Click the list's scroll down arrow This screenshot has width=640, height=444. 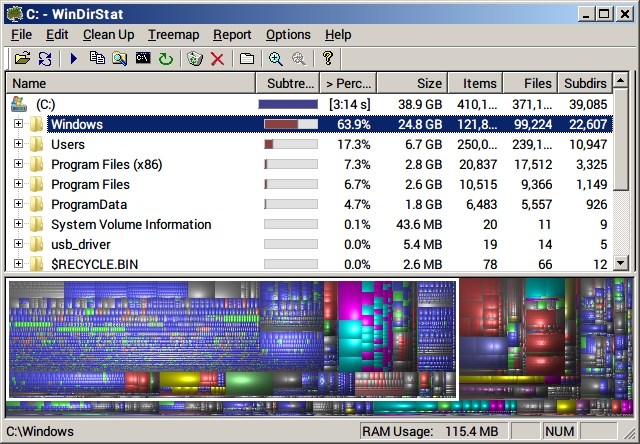point(620,263)
